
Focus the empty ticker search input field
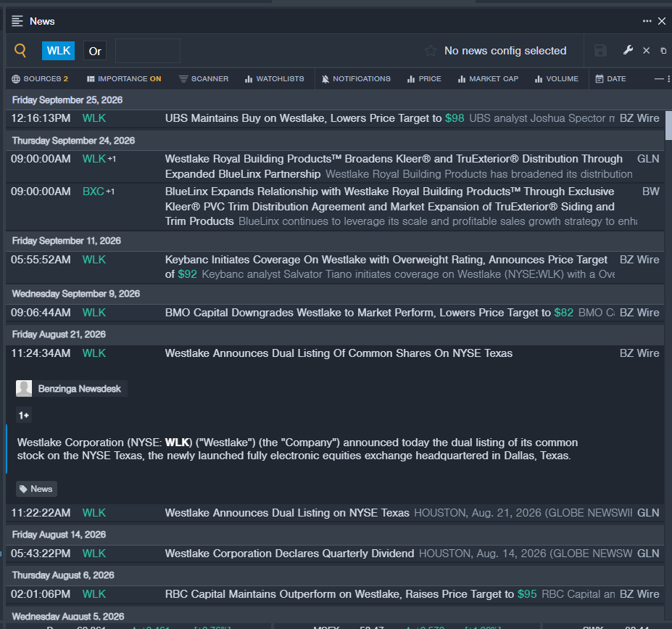click(x=148, y=51)
